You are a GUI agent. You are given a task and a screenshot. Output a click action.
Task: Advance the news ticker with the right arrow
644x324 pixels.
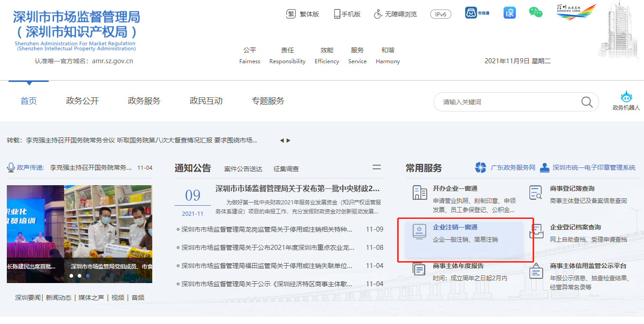click(x=288, y=141)
